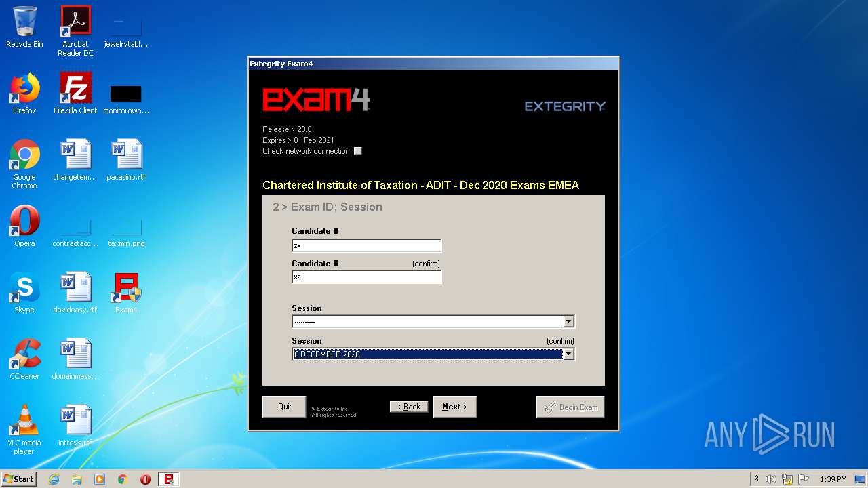Click the first Candidate # field

click(x=366, y=245)
